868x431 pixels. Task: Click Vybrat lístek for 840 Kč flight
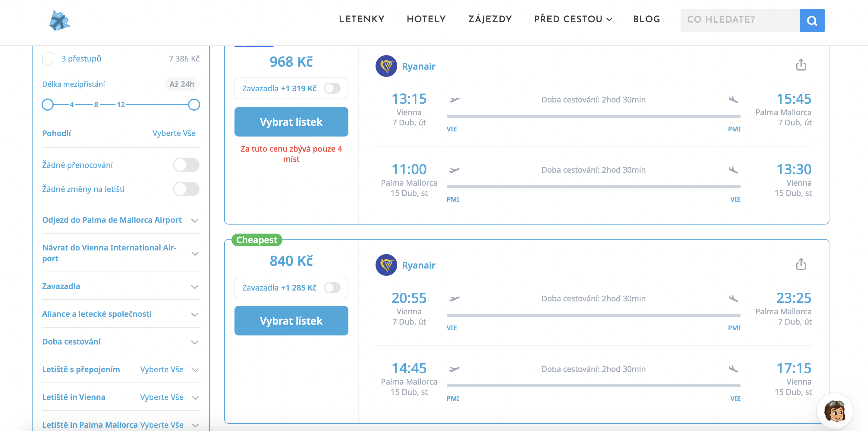coord(291,321)
